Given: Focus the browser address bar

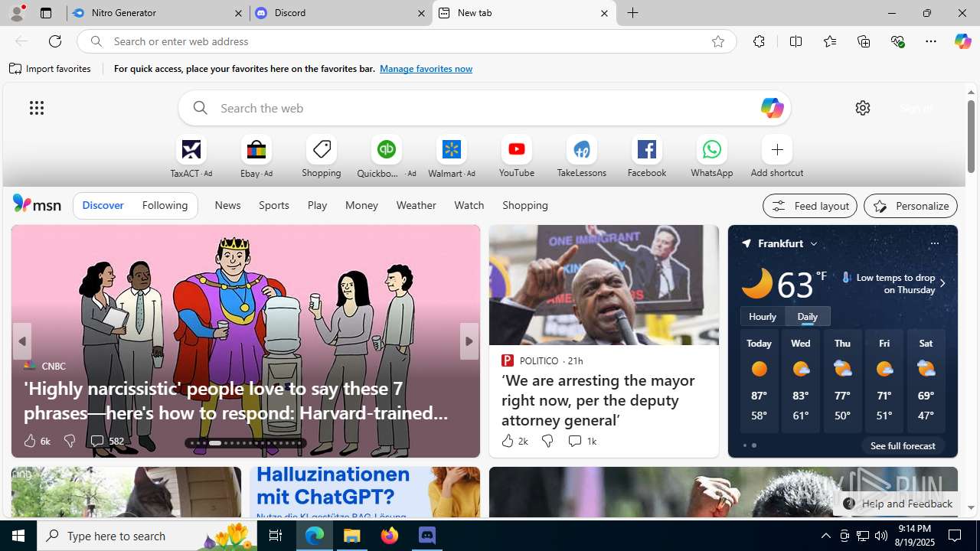Looking at the screenshot, I should click(x=406, y=41).
